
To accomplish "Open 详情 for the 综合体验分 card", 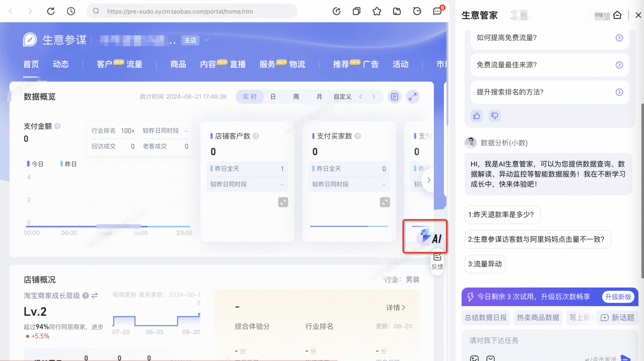I will pyautogui.click(x=395, y=308).
